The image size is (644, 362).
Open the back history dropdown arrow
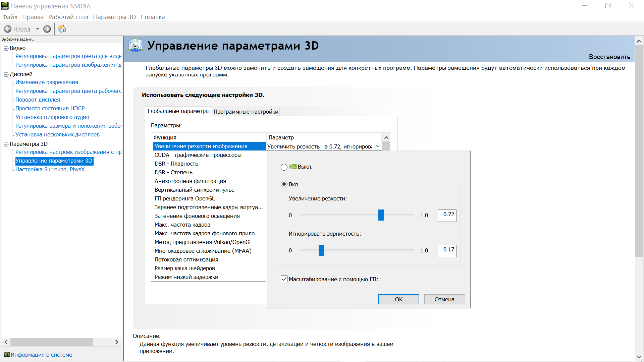(x=38, y=29)
